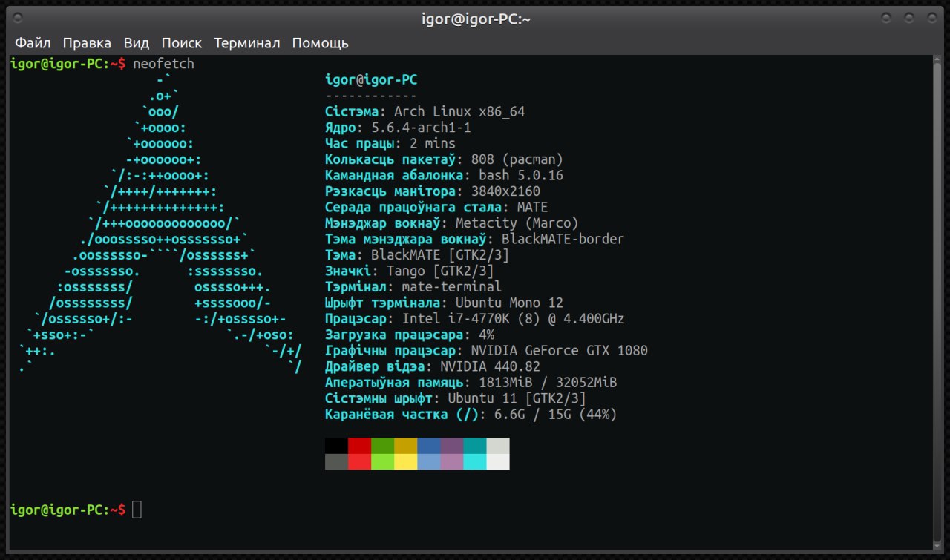The height and width of the screenshot is (560, 950).
Task: Open the Поиск menu
Action: [182, 43]
